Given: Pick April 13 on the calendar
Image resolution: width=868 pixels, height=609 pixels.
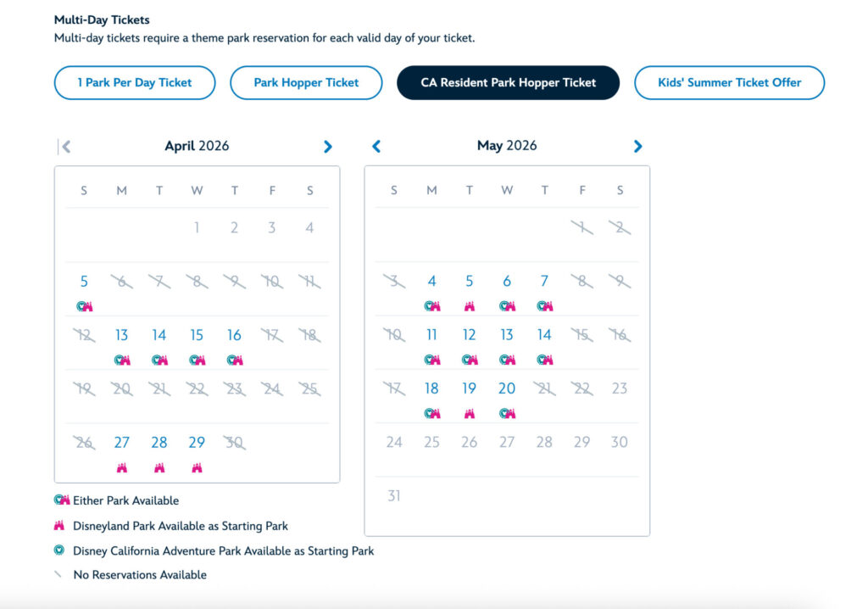Looking at the screenshot, I should click(x=122, y=335).
